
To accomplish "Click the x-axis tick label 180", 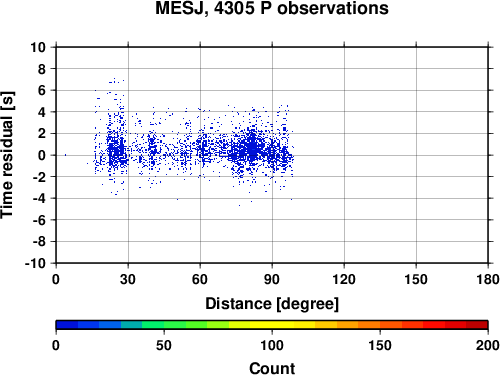I will (x=488, y=279).
